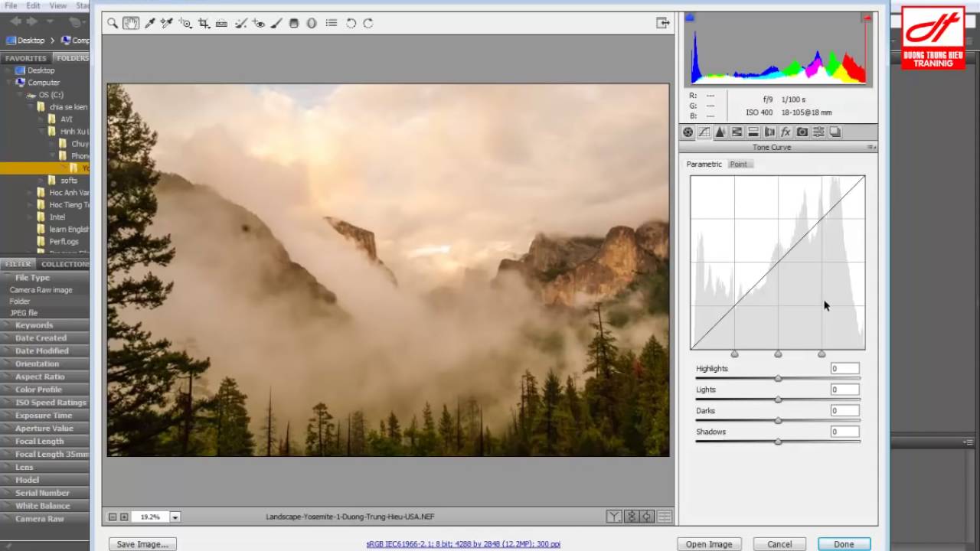980x551 pixels.
Task: Open the Camera Calibration panel icon
Action: pos(802,132)
